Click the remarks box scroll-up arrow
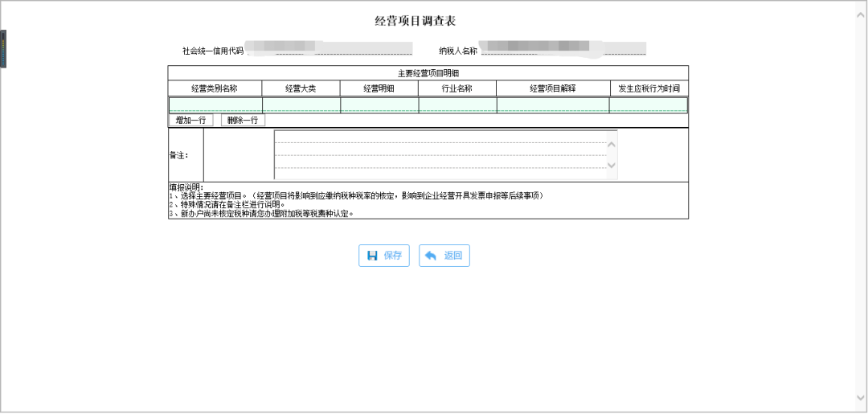The image size is (868, 414). tap(612, 145)
